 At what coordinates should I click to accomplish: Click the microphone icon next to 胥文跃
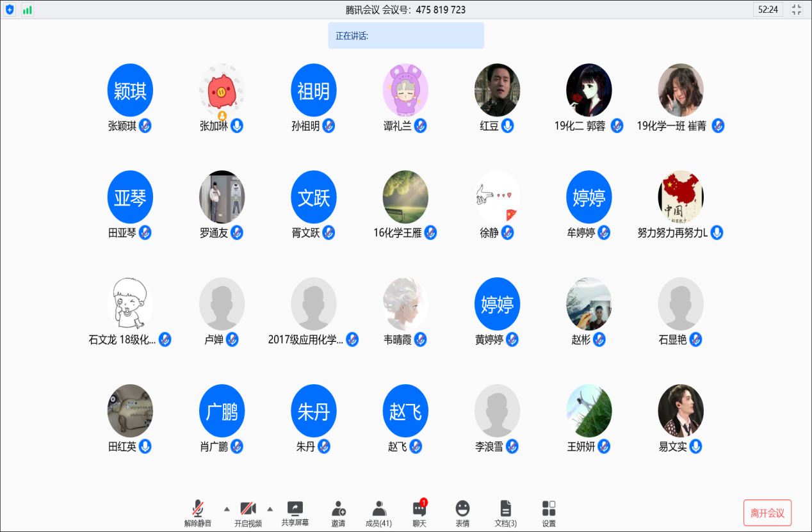pos(329,232)
